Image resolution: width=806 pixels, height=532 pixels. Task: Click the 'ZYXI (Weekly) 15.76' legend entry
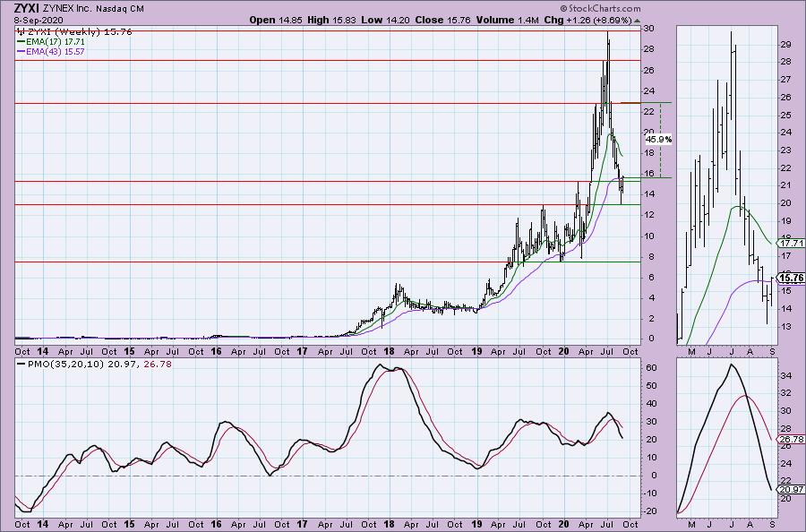click(x=79, y=31)
